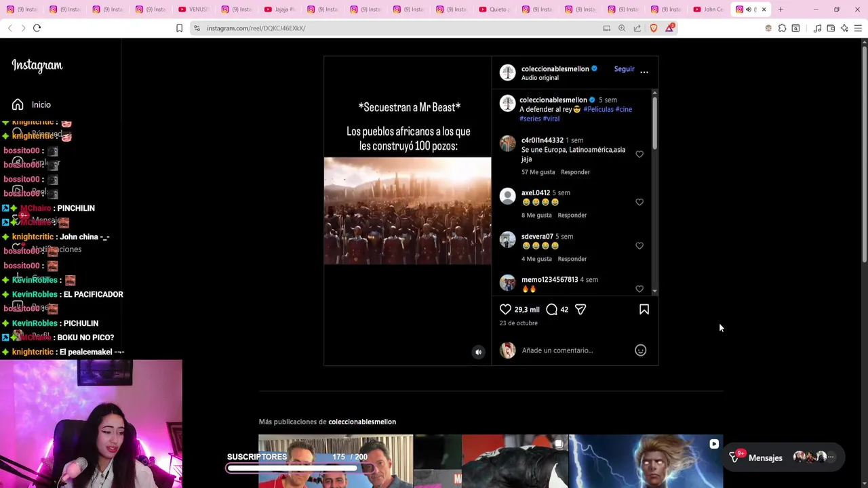Click the Instagram logo in sidebar
Image resolution: width=868 pixels, height=488 pixels.
[x=37, y=66]
